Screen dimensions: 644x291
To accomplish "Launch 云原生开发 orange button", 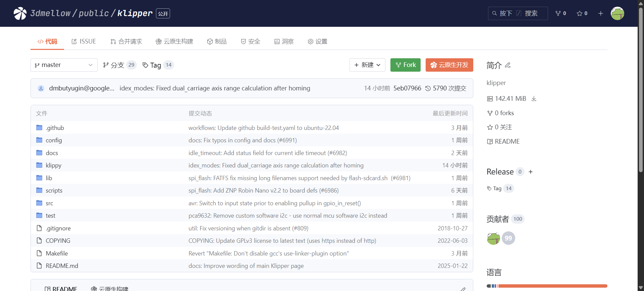I will click(449, 65).
